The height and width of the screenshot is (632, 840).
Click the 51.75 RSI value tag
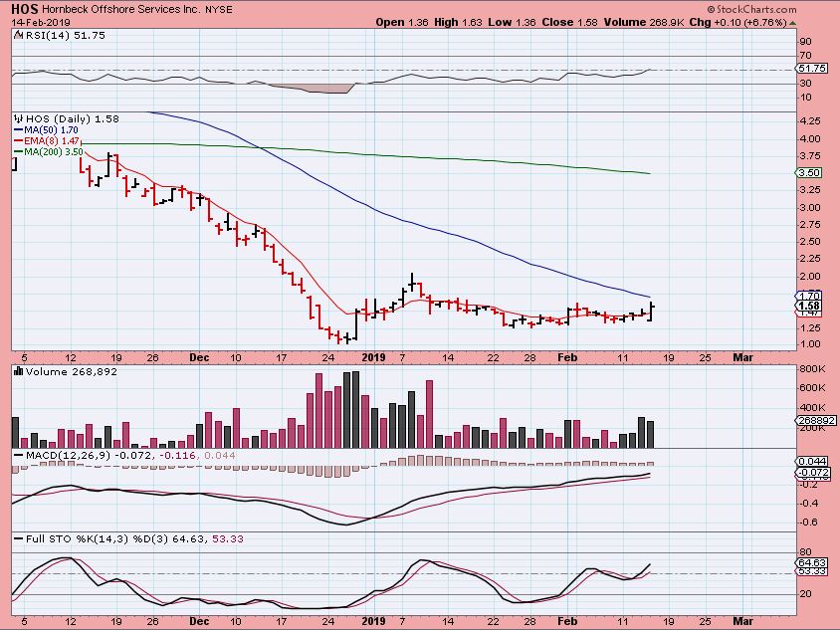(x=812, y=69)
